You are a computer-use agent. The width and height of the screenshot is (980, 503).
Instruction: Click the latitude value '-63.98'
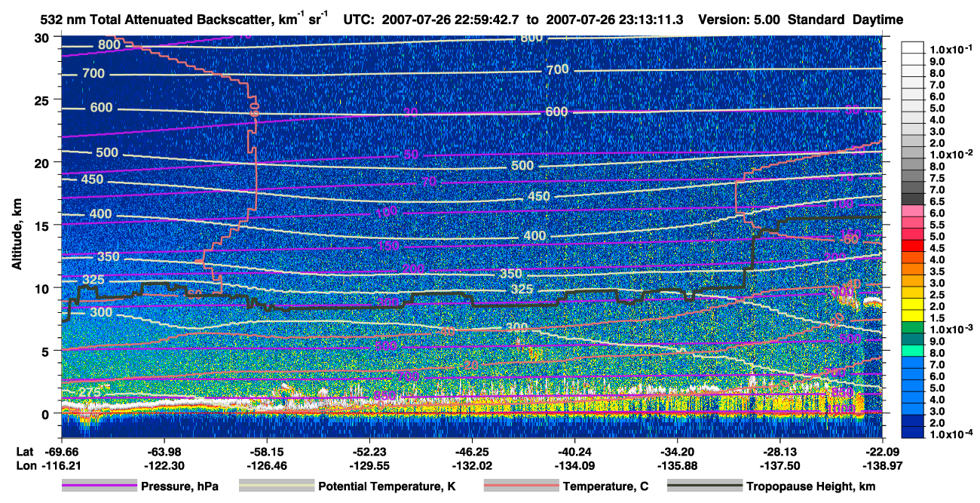pos(164,451)
